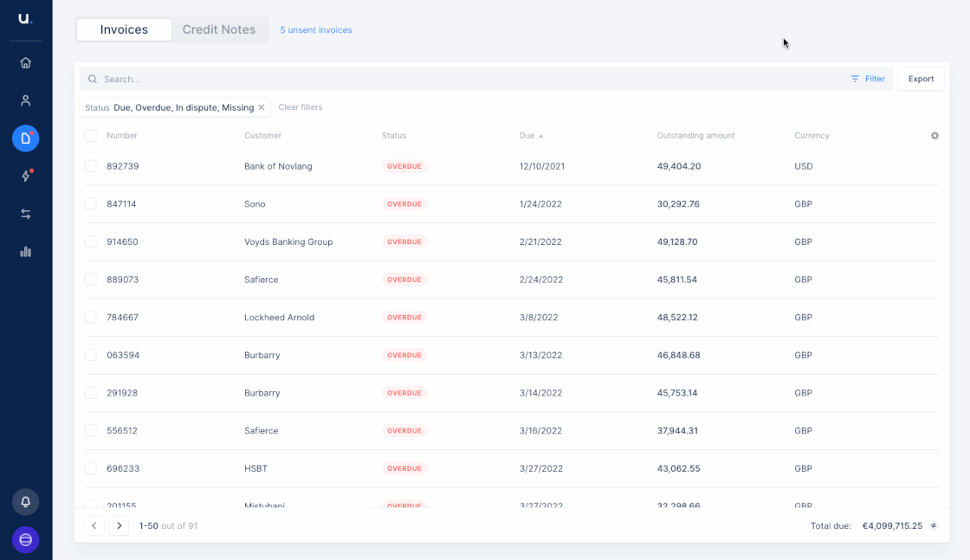The width and height of the screenshot is (970, 560).
Task: Check the box for invoice 892739
Action: pyautogui.click(x=90, y=166)
